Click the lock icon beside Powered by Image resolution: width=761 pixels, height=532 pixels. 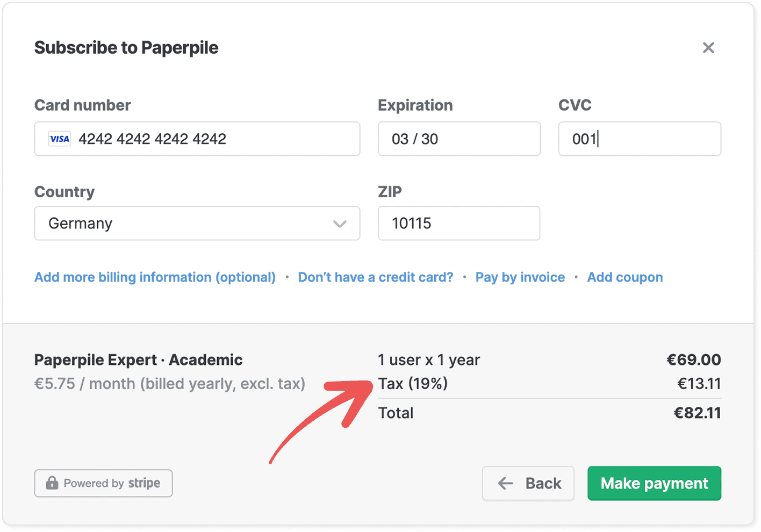pos(52,483)
